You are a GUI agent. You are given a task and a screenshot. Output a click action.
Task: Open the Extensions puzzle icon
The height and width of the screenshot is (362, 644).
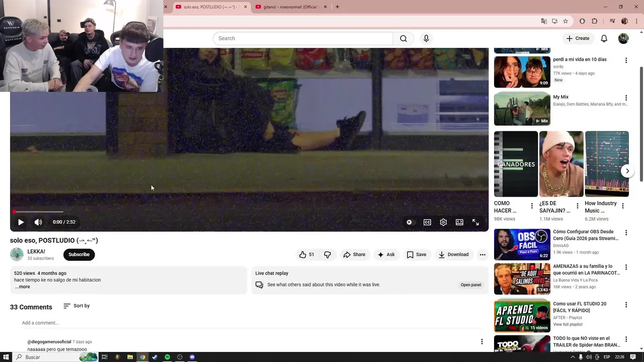coord(595,21)
